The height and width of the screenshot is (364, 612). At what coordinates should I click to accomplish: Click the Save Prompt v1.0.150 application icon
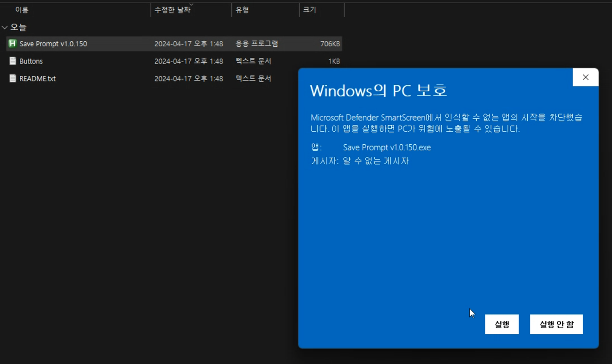[x=13, y=44]
